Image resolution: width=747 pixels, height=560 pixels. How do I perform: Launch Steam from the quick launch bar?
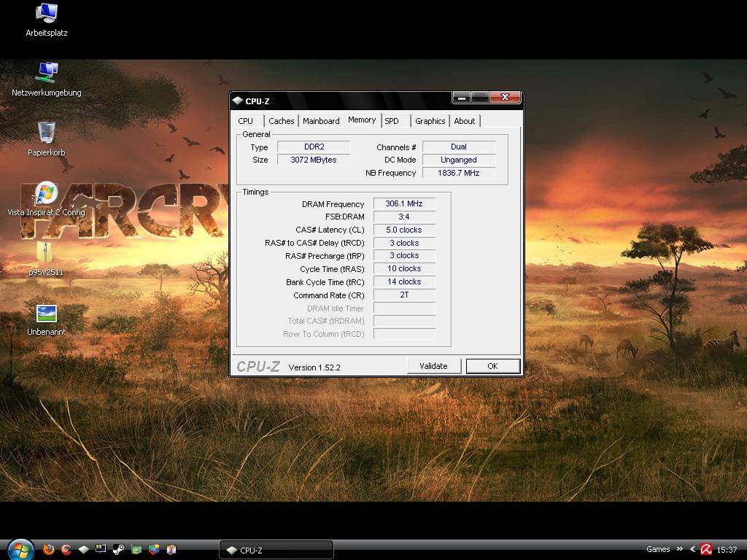click(118, 549)
